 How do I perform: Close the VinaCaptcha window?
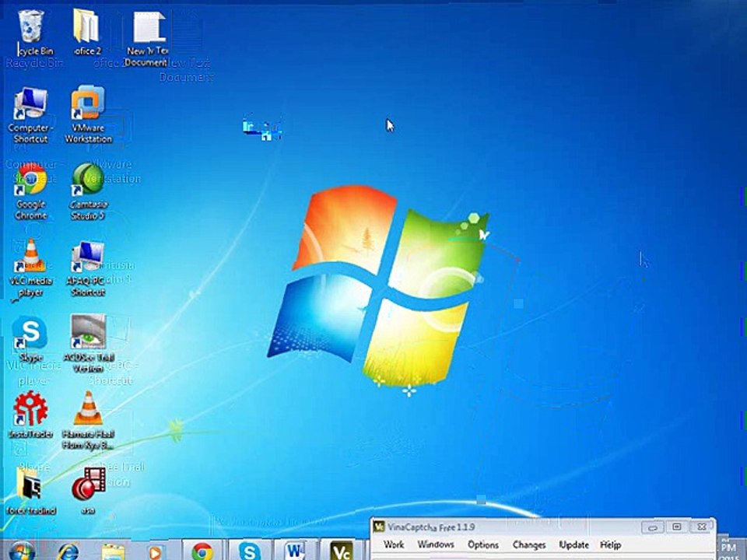coord(701,527)
